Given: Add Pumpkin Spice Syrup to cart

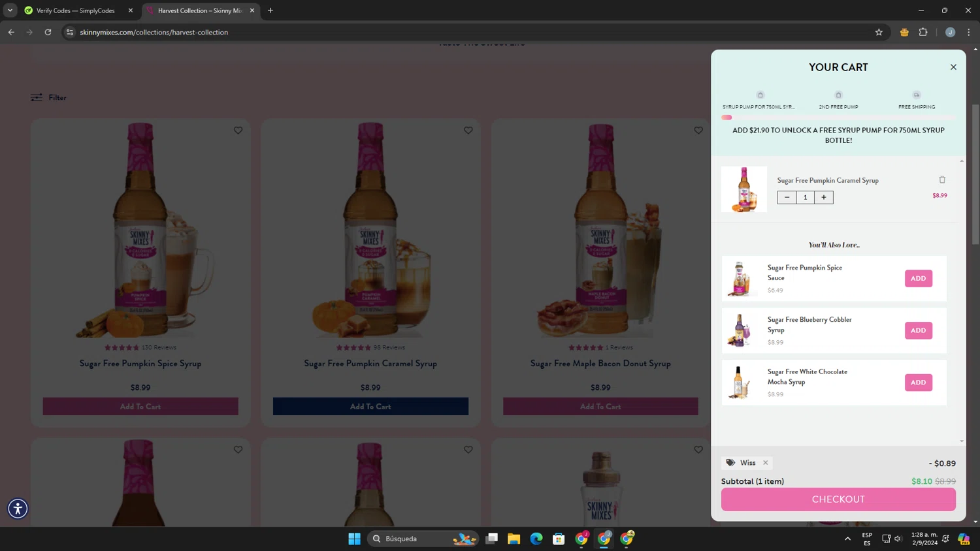Looking at the screenshot, I should pos(140,407).
